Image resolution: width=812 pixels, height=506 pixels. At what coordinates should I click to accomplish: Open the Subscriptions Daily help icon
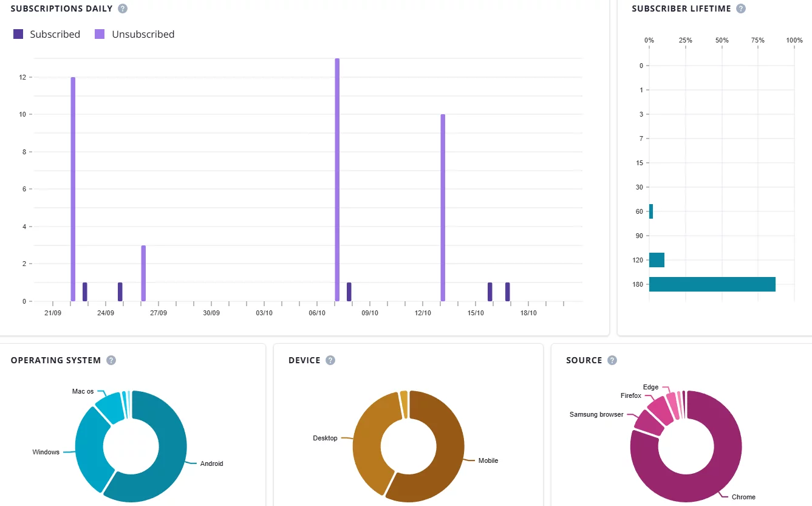tap(123, 9)
